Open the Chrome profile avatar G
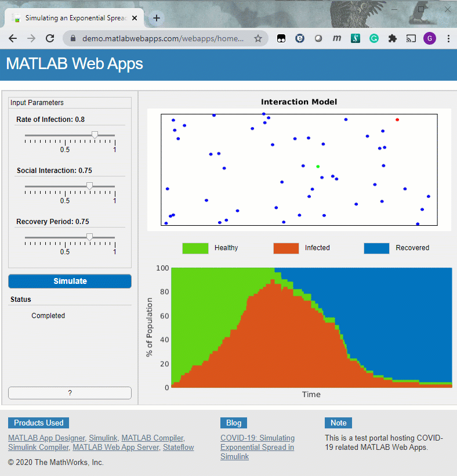 (429, 38)
